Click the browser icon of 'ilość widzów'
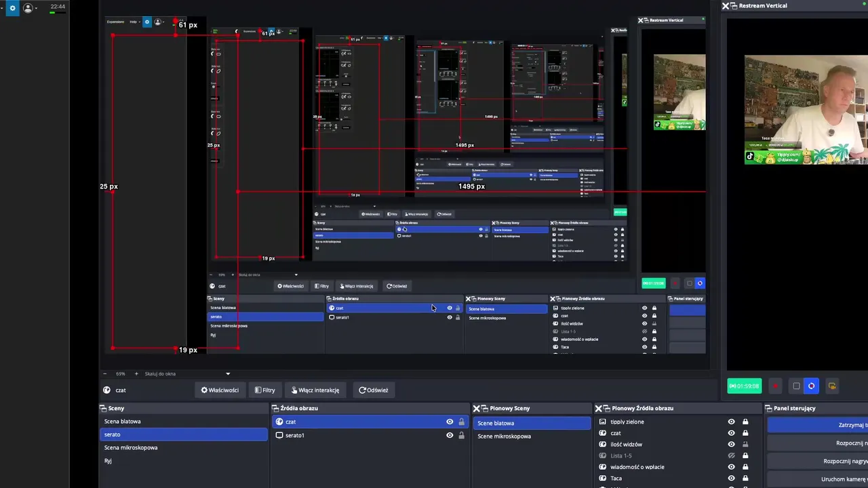Viewport: 868px width, 488px height. click(603, 444)
